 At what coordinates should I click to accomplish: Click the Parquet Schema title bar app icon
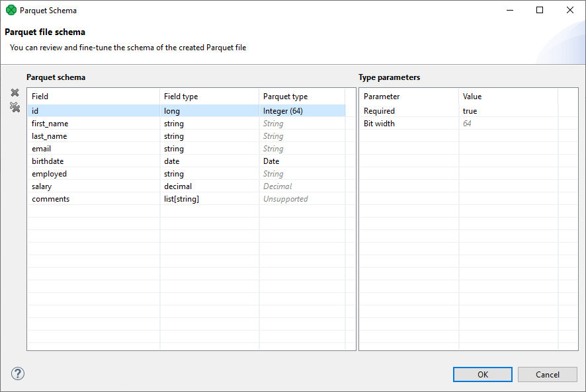11,11
